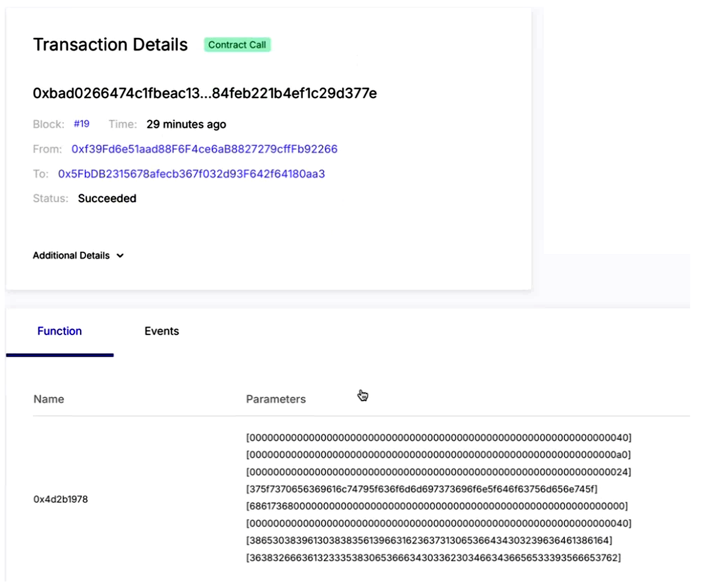704x588 pixels.
Task: Click the Contract Call badge
Action: pos(237,44)
